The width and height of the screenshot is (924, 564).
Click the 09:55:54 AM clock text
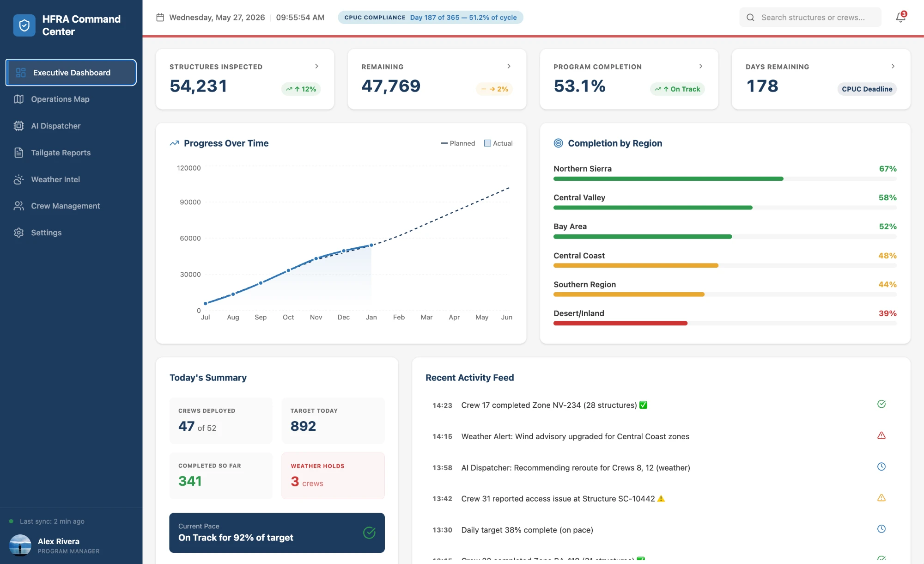click(300, 17)
